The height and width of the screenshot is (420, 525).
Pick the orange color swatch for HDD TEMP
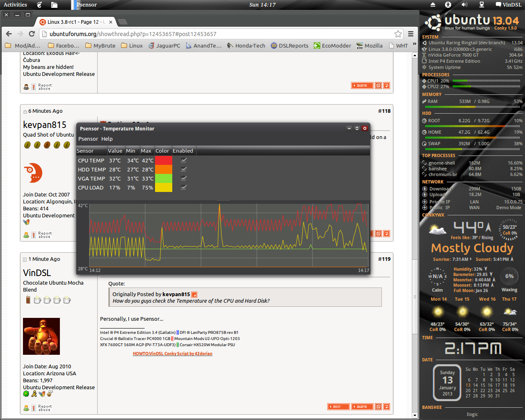pyautogui.click(x=163, y=169)
